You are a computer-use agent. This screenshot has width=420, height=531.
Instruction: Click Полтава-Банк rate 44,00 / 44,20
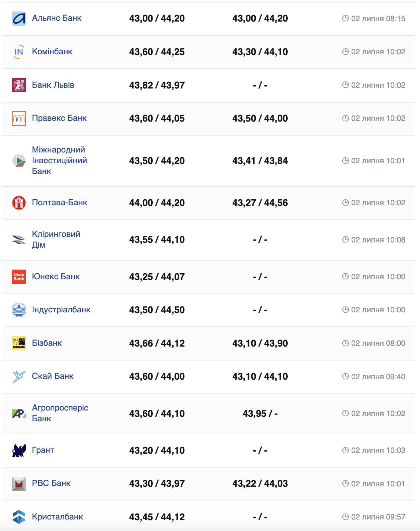pos(157,203)
